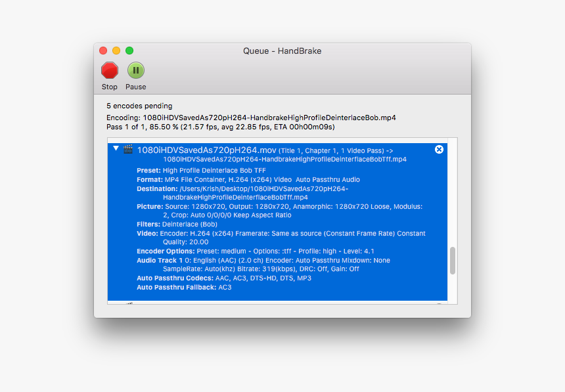Click the '5 encodes pending' status text
Screen dimensions: 565x392
pyautogui.click(x=139, y=106)
